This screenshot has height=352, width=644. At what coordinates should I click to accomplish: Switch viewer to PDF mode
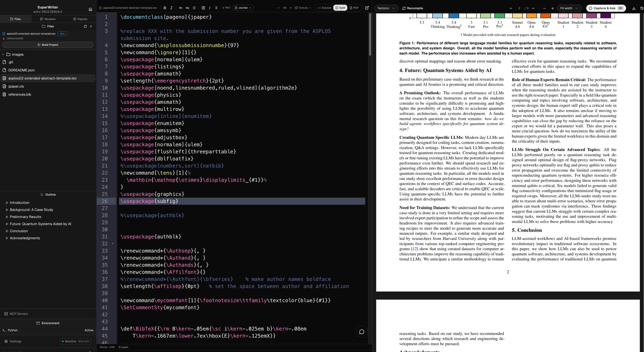click(x=354, y=8)
